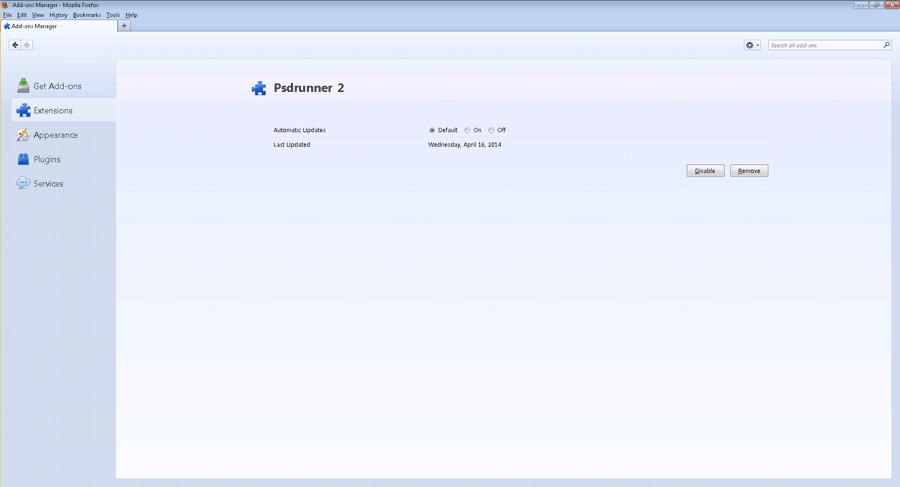The image size is (900, 487).
Task: Switch to the Add-ons Manager tab
Action: point(58,26)
